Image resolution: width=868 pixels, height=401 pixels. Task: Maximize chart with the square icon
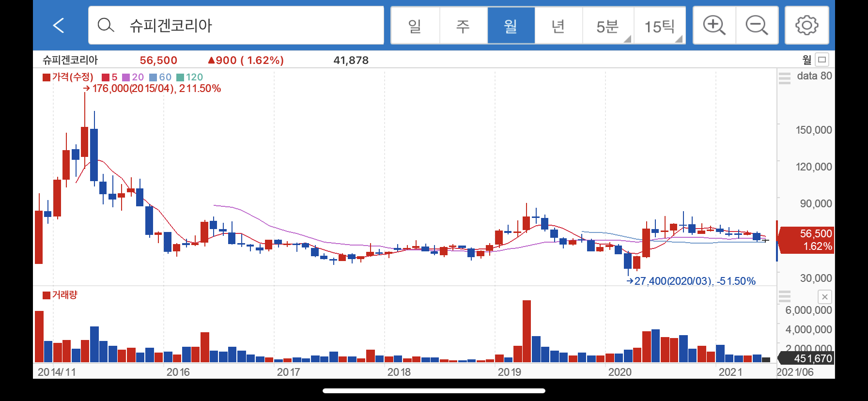click(x=822, y=60)
